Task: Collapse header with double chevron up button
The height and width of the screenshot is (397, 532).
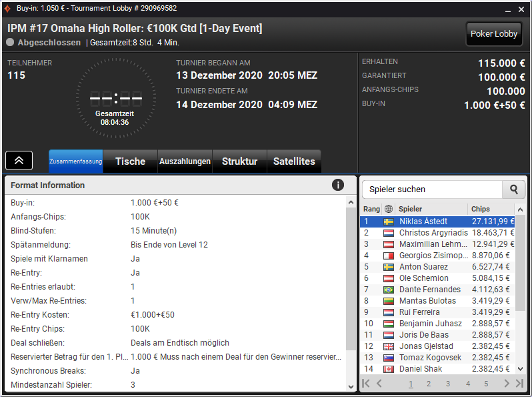Action: pos(19,160)
